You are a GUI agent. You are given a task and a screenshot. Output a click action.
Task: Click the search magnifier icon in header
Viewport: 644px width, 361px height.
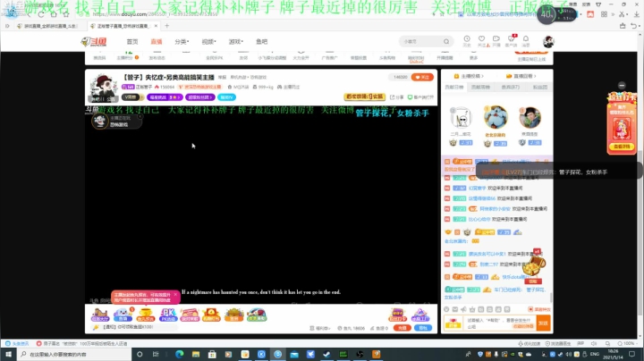coord(446,41)
